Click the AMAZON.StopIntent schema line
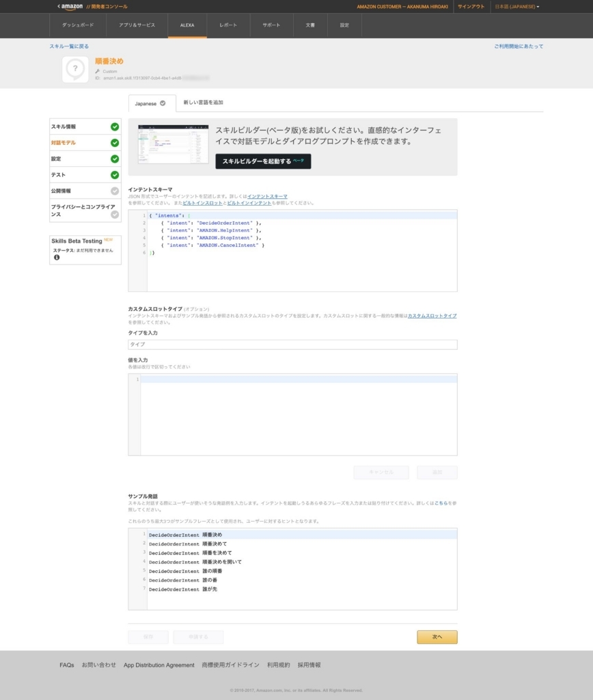 [x=211, y=238]
